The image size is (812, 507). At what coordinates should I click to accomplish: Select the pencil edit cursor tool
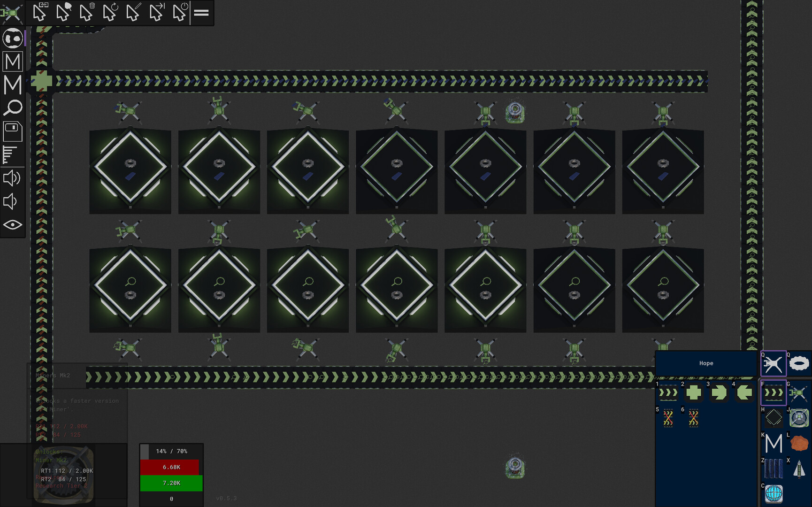click(134, 13)
